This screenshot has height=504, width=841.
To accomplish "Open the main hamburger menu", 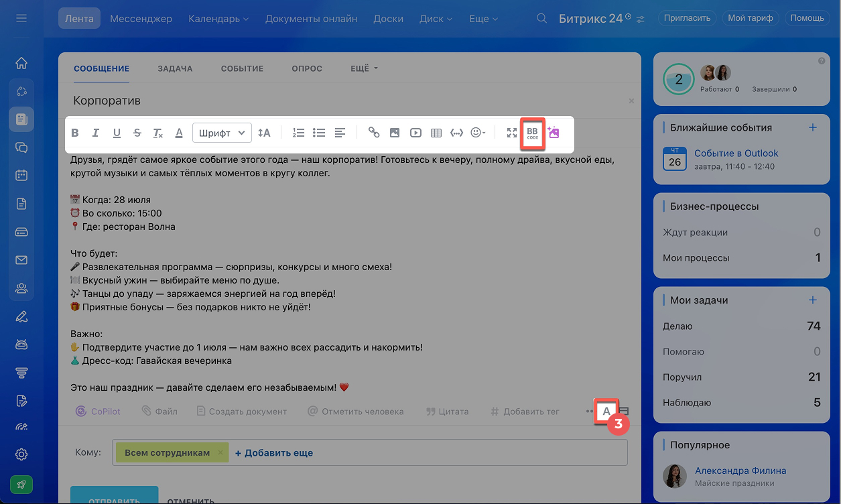I will tap(21, 18).
